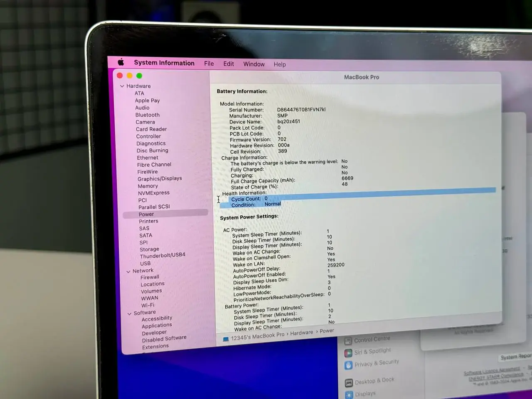Image resolution: width=532 pixels, height=399 pixels.
Task: Select Fibre Channel in the sidebar
Action: pos(154,165)
